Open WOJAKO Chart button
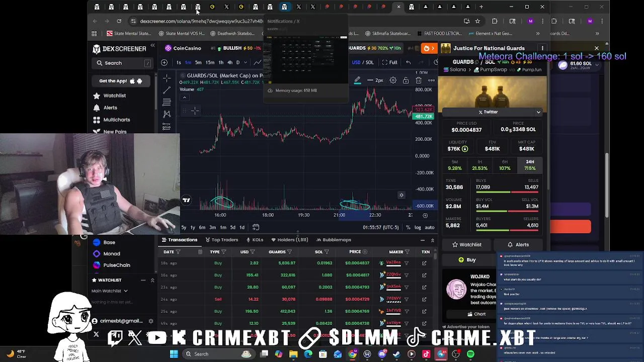 pyautogui.click(x=475, y=314)
